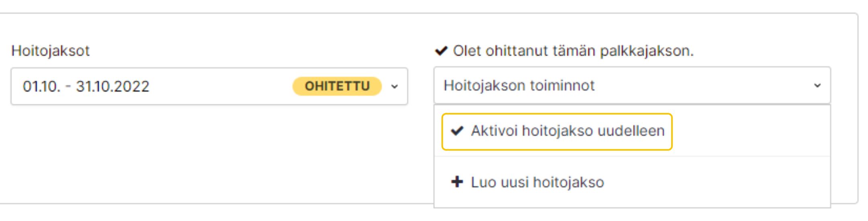The width and height of the screenshot is (868, 221).
Task: Open the 'Hoitojakson toiminnot' dropdown field
Action: tap(683, 86)
